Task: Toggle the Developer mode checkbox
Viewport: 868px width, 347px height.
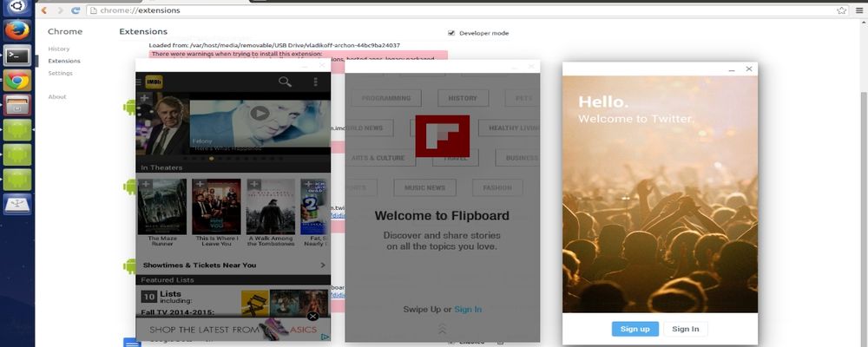Action: pos(451,33)
